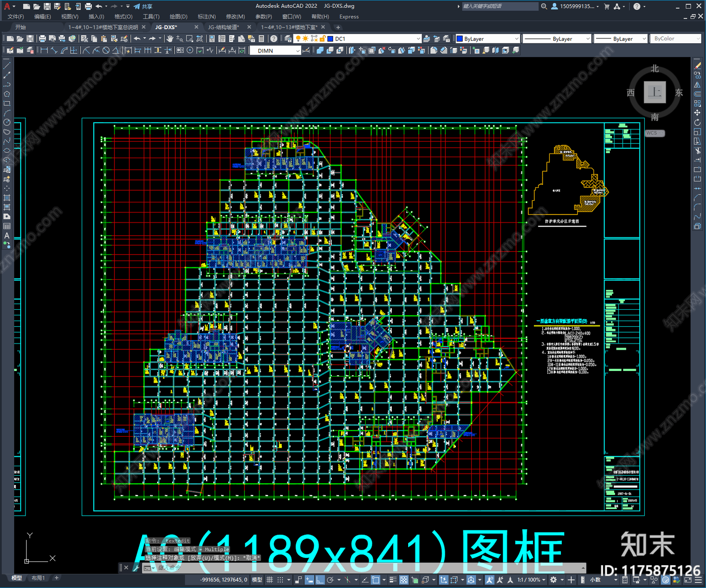Open the 标注(N) menu
706x588 pixels.
pyautogui.click(x=207, y=17)
